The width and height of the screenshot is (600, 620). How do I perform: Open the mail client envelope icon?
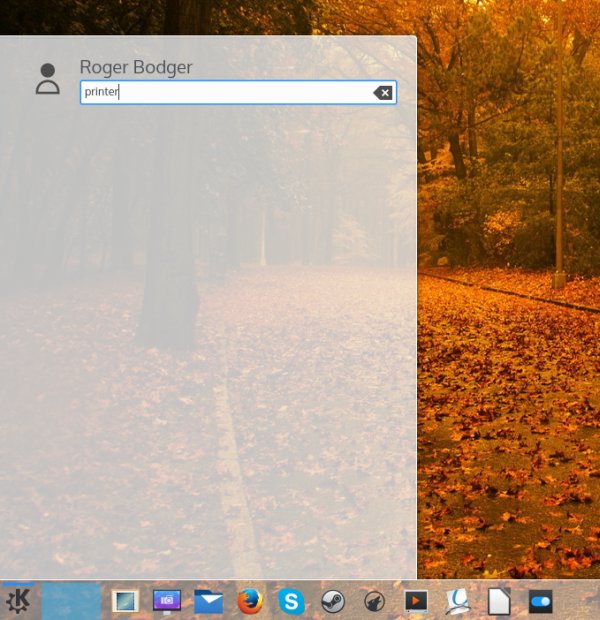[208, 601]
